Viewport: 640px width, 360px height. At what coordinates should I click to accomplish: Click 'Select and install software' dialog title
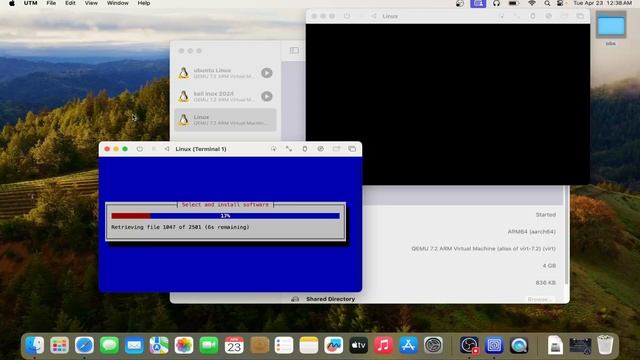pyautogui.click(x=225, y=204)
